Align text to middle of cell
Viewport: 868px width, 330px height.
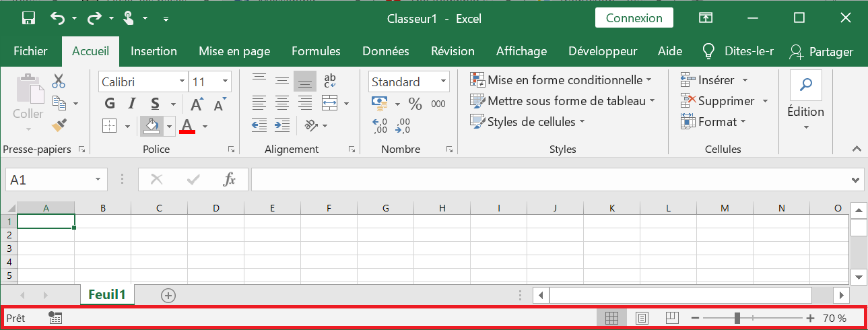tap(282, 81)
